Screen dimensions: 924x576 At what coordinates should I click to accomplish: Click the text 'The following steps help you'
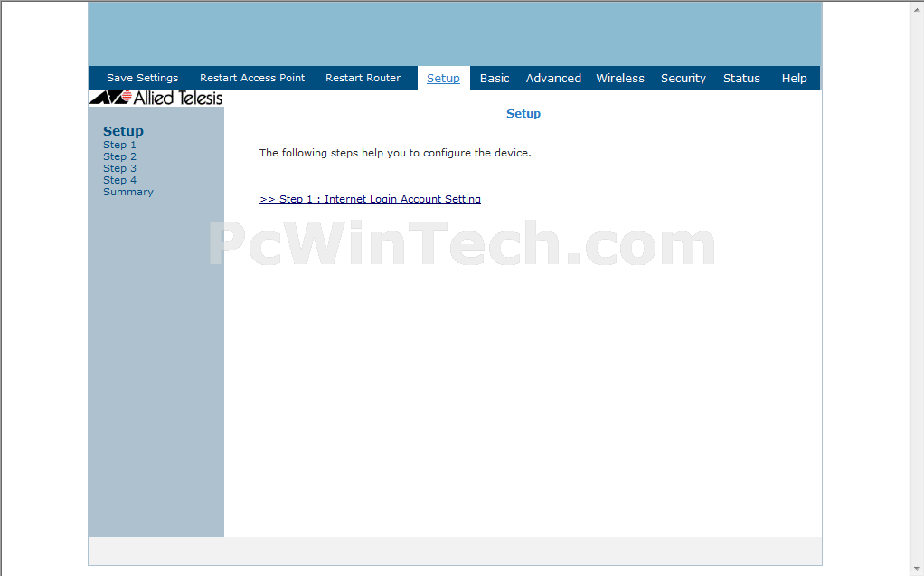click(334, 154)
